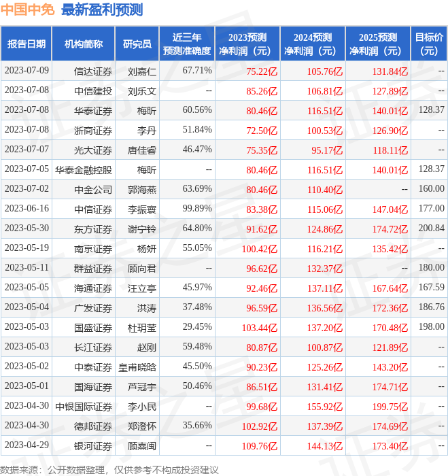Viewport: 448px width, 476px height.
Task: Click the date 2023-05-11
Action: pyautogui.click(x=27, y=267)
